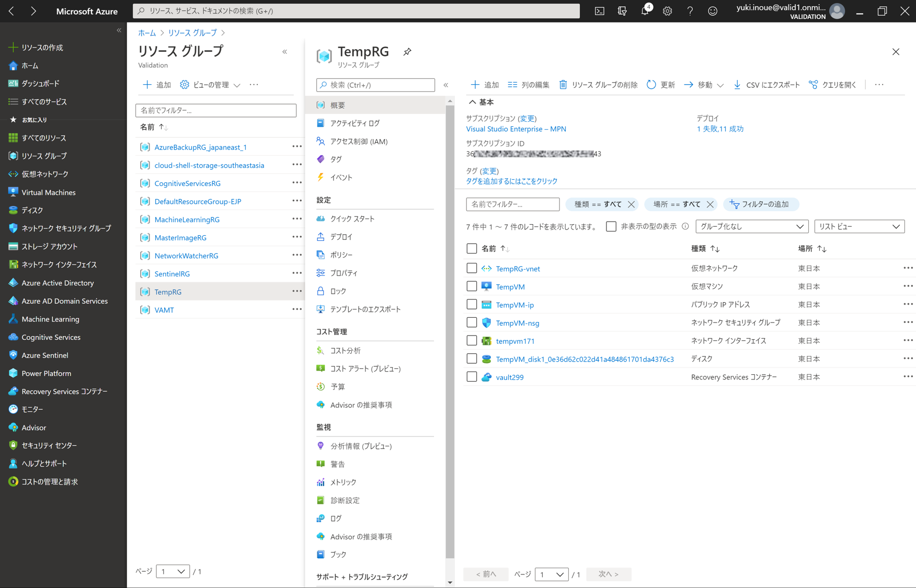Sort resources by 場所 column
The image size is (916, 588).
coord(812,249)
